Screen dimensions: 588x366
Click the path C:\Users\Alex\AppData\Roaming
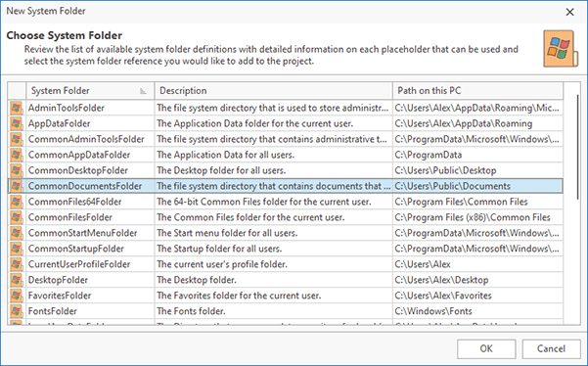coord(464,123)
